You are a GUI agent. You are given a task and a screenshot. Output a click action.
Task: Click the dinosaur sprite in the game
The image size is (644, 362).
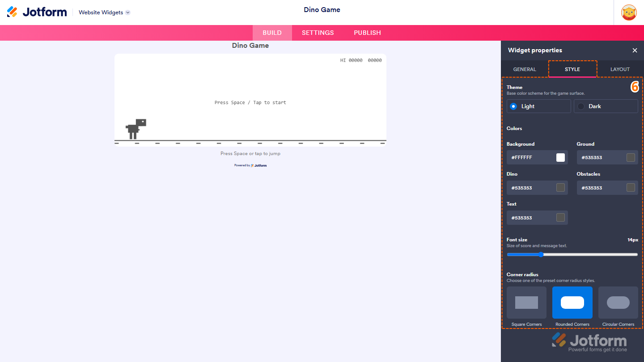click(x=136, y=129)
